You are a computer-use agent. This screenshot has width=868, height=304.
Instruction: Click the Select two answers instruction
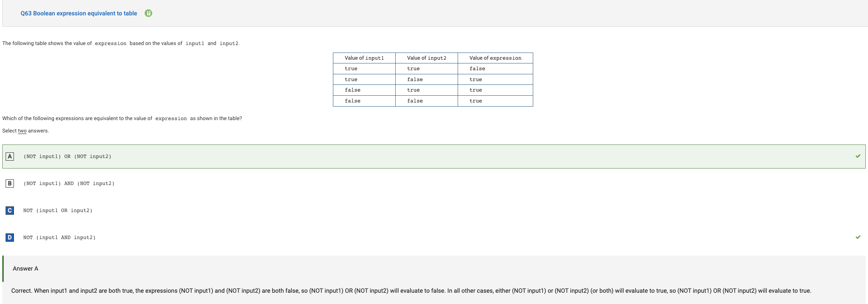click(26, 131)
